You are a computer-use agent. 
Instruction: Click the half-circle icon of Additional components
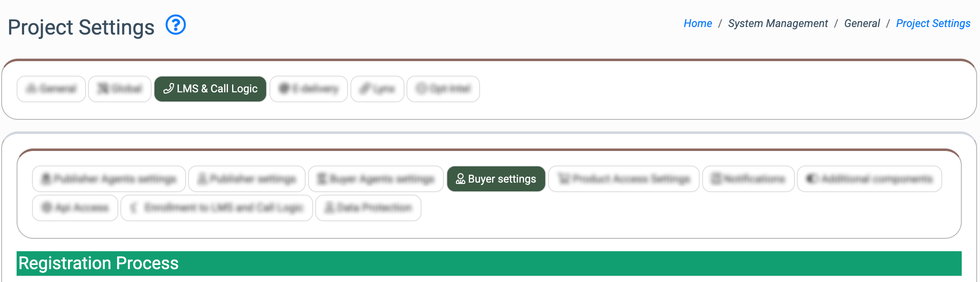click(x=812, y=179)
